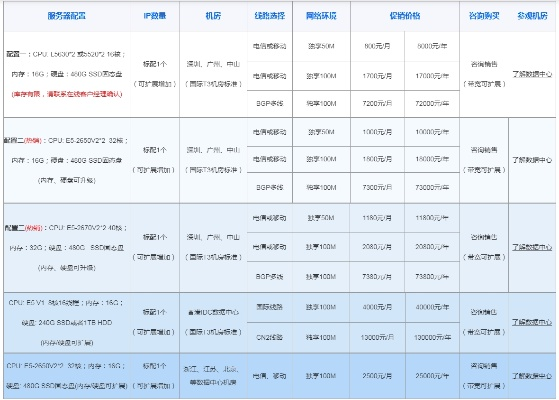The image size is (559, 400).
Task: Select the 73800元/年 price cell
Action: pos(432,277)
